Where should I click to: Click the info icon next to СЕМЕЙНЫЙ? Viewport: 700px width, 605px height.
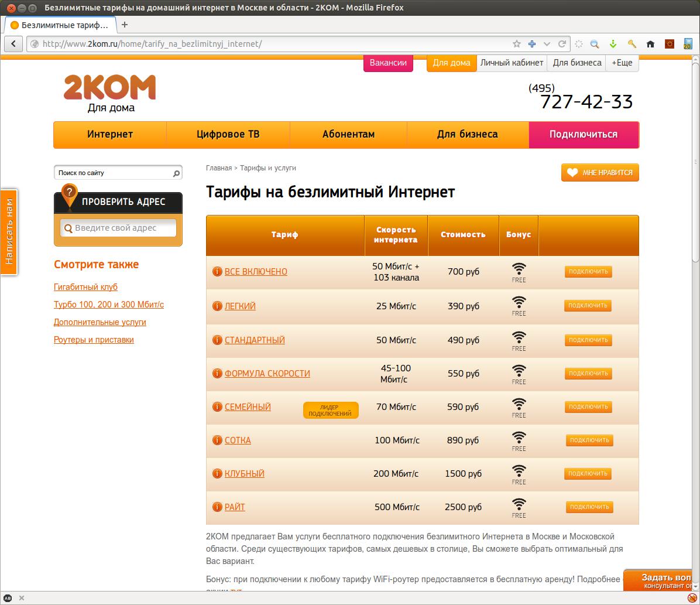click(217, 407)
